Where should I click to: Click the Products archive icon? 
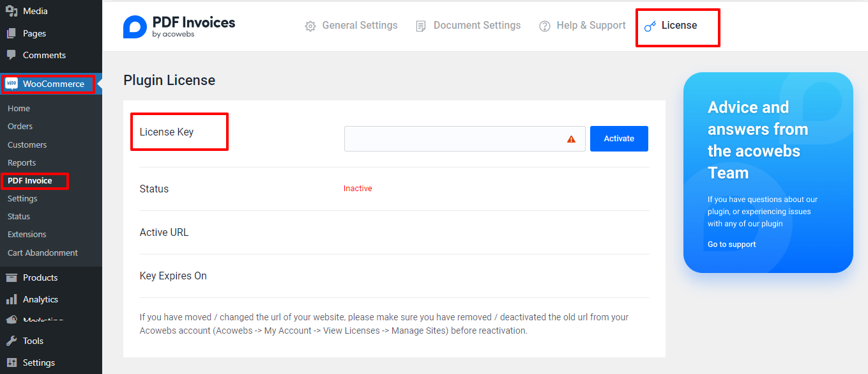[x=11, y=277]
